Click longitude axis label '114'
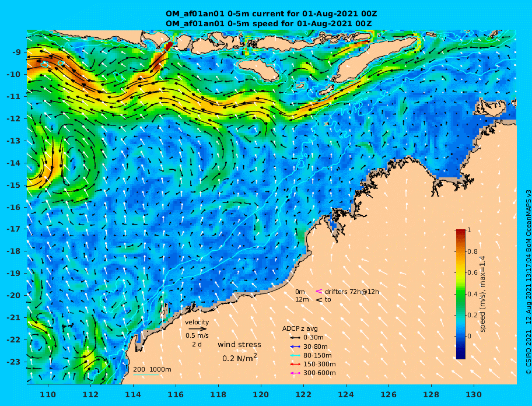This screenshot has height=406, width=532. (133, 394)
